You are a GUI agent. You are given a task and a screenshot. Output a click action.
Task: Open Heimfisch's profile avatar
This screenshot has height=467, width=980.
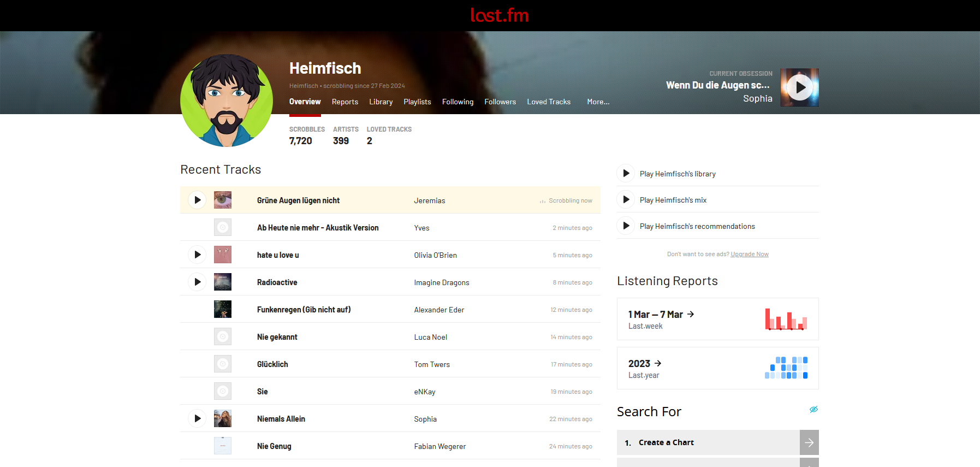pos(227,101)
